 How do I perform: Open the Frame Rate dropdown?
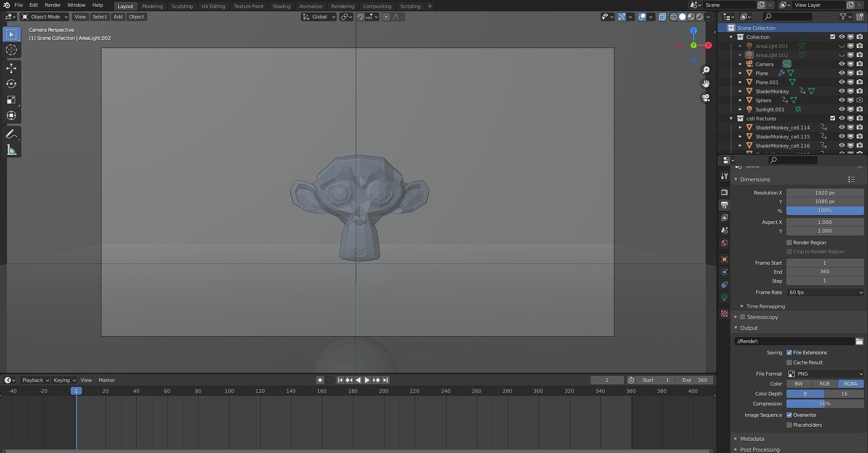point(825,292)
